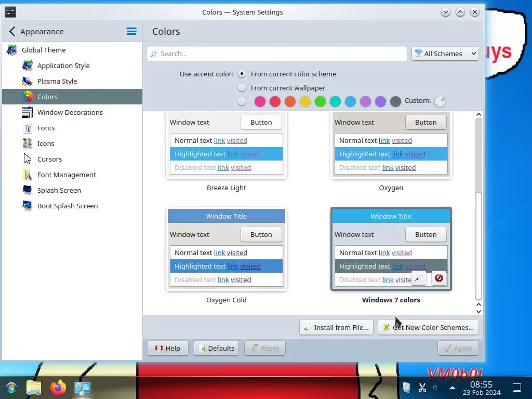Image resolution: width=532 pixels, height=399 pixels.
Task: Pick the violet accent color
Action: pyautogui.click(x=380, y=101)
